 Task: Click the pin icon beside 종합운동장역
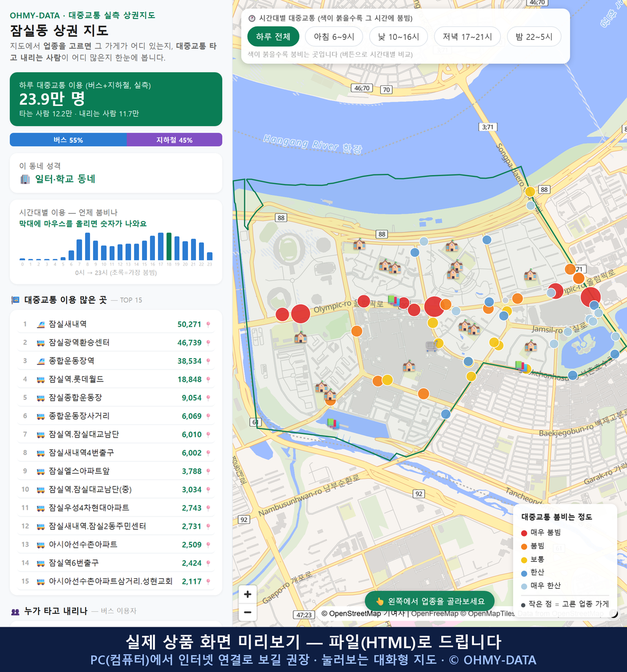pos(208,361)
